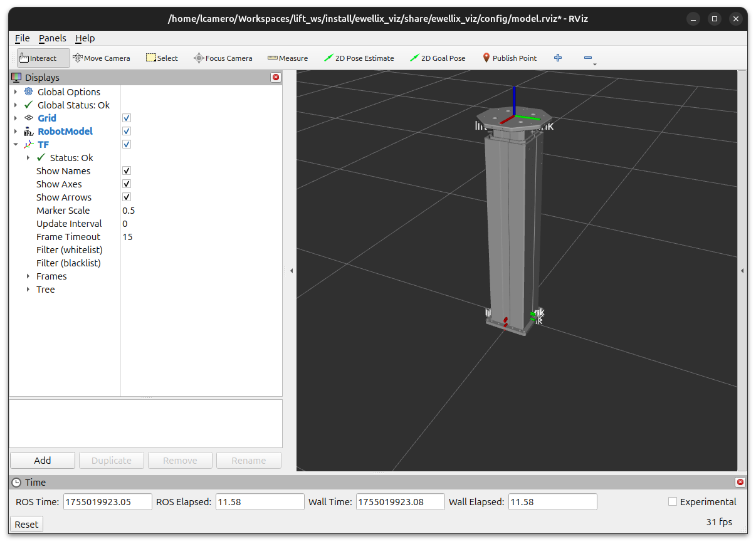Viewport: 756px width, 544px height.
Task: Click the Update Interval value 0
Action: pyautogui.click(x=125, y=223)
